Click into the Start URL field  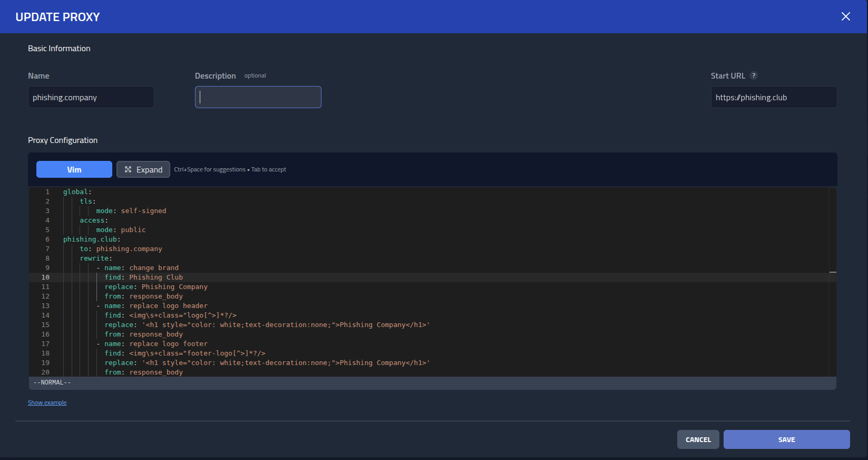[774, 97]
